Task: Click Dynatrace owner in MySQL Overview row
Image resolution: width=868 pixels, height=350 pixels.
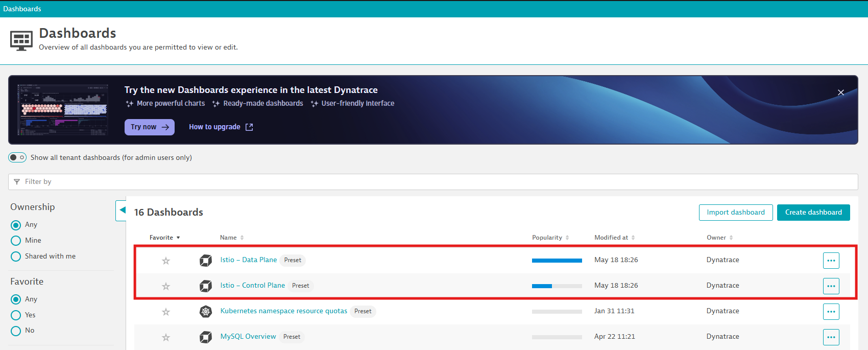Action: point(723,337)
